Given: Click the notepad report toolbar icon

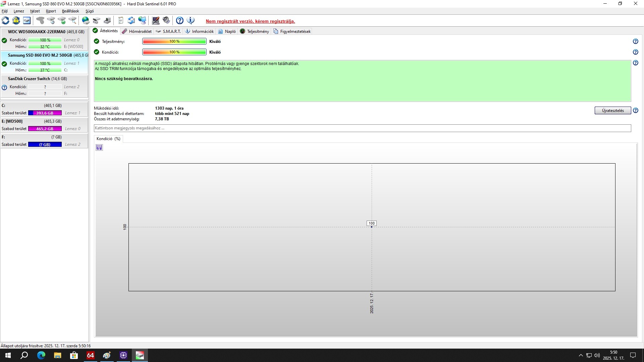Looking at the screenshot, I should pyautogui.click(x=121, y=20).
